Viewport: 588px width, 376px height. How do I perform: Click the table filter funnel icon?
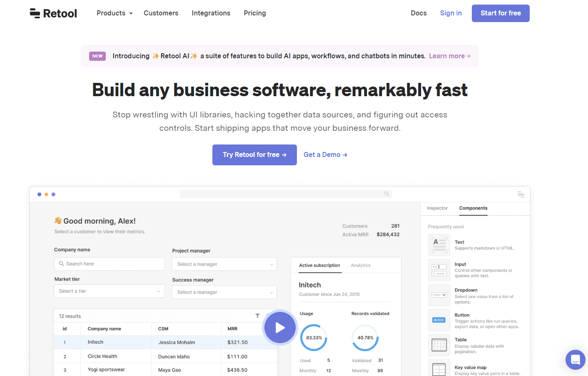point(257,316)
